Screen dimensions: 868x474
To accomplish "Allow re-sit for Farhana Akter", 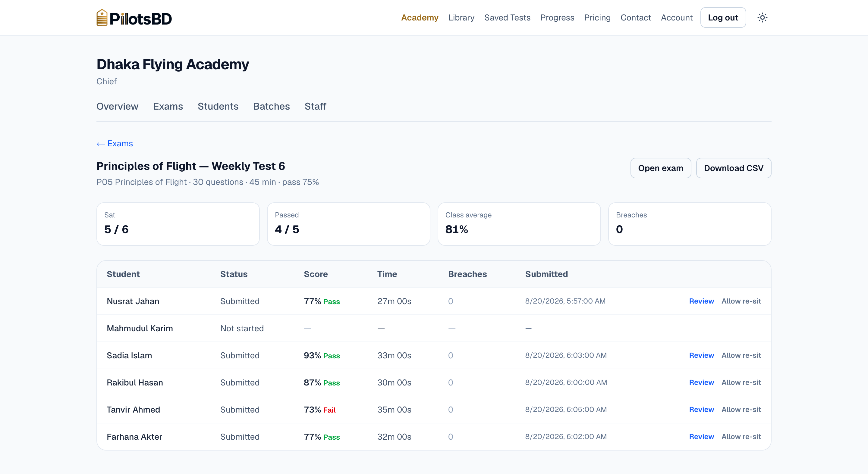I will pyautogui.click(x=741, y=436).
